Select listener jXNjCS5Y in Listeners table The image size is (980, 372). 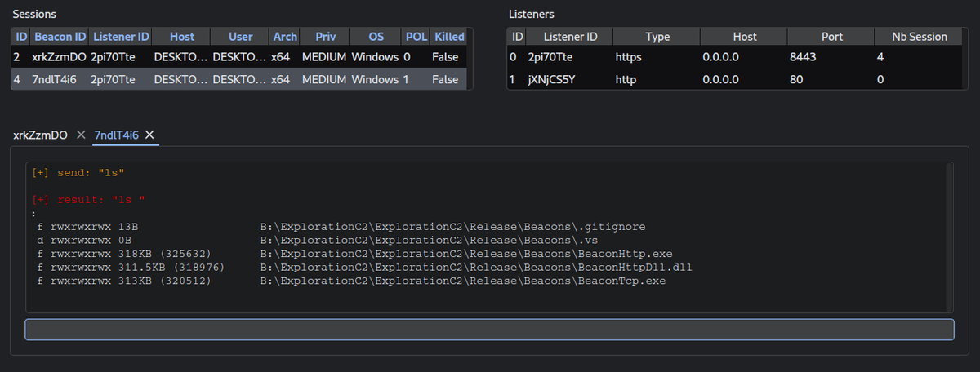click(x=737, y=79)
